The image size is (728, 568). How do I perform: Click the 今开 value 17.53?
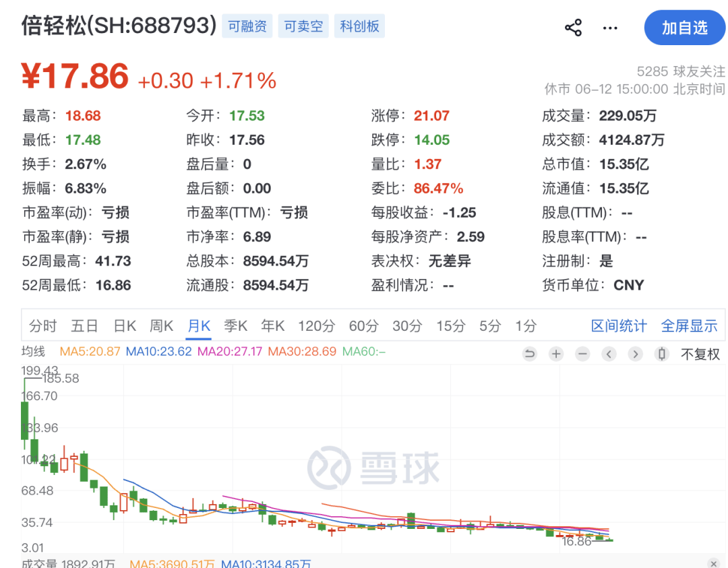tap(247, 115)
